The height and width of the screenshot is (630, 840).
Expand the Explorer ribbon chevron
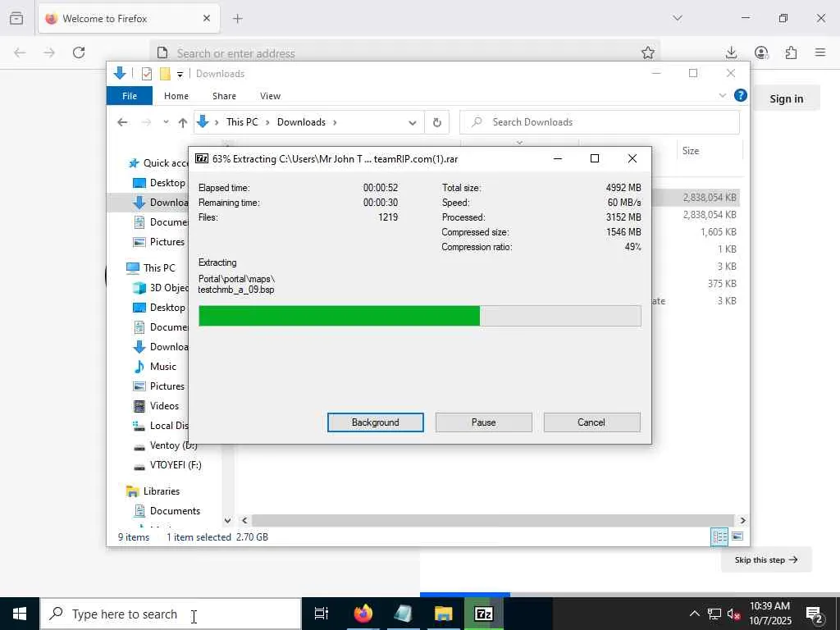coord(722,95)
